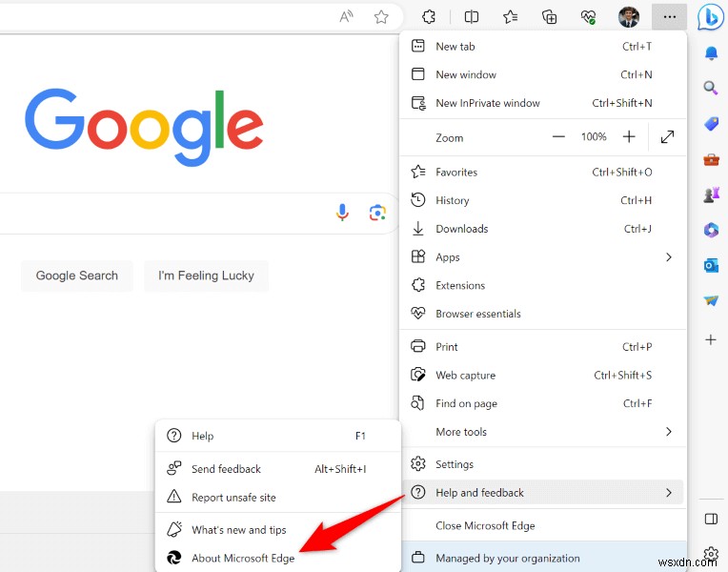Expand the Apps submenu arrow
The image size is (728, 572).
669,257
